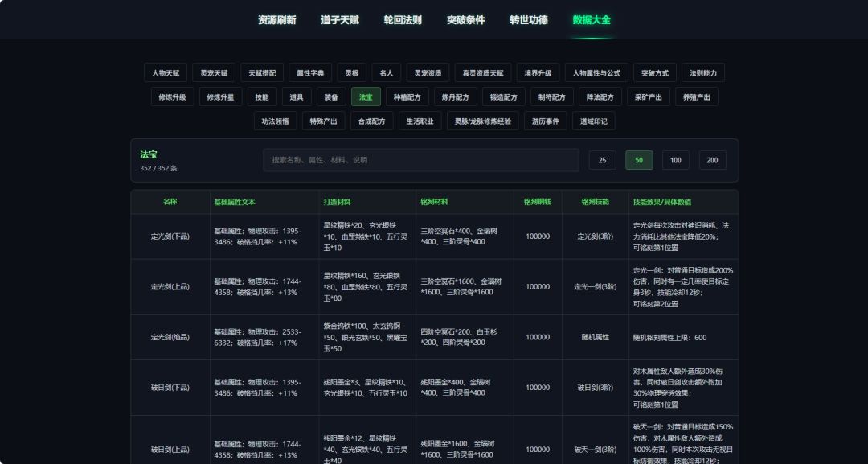Open the 轮回法则 navigation tab

coord(403,20)
